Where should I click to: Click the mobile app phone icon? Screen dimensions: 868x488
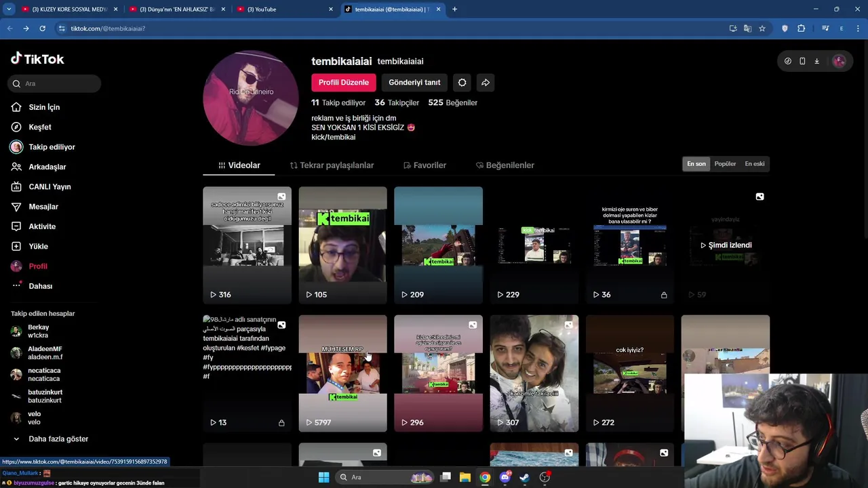(x=802, y=61)
